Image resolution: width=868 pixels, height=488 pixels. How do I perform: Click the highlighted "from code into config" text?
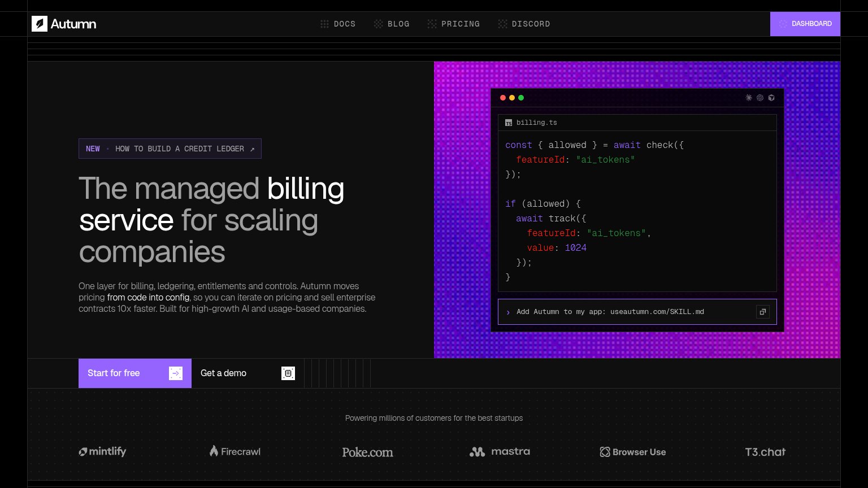(x=148, y=298)
